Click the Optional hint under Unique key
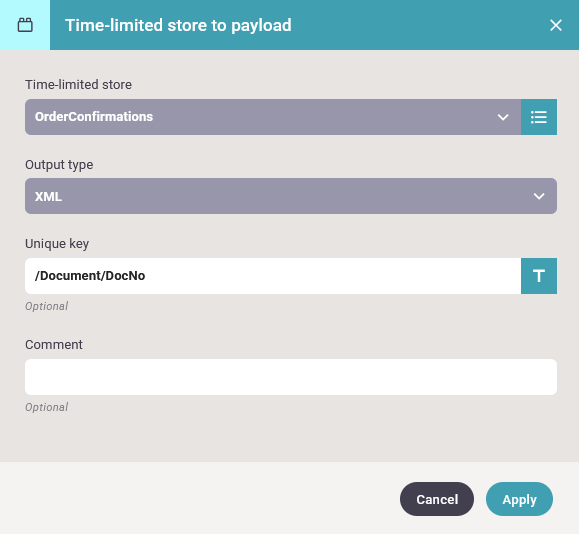 click(47, 306)
